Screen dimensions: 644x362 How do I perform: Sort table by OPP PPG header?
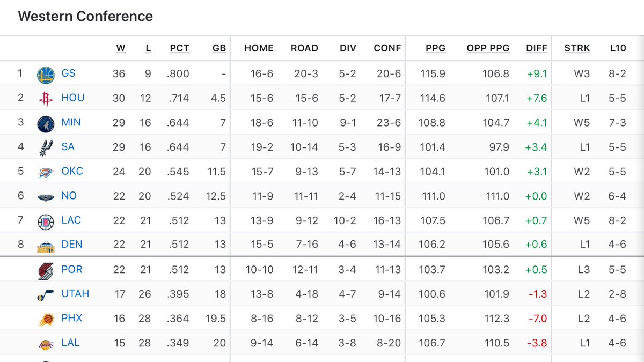click(x=488, y=48)
